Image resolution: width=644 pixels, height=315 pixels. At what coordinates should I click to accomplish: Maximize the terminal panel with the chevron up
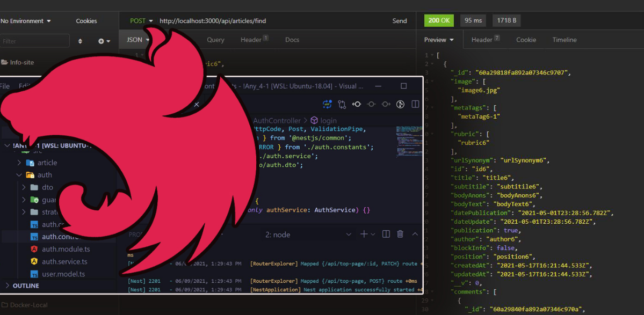415,234
